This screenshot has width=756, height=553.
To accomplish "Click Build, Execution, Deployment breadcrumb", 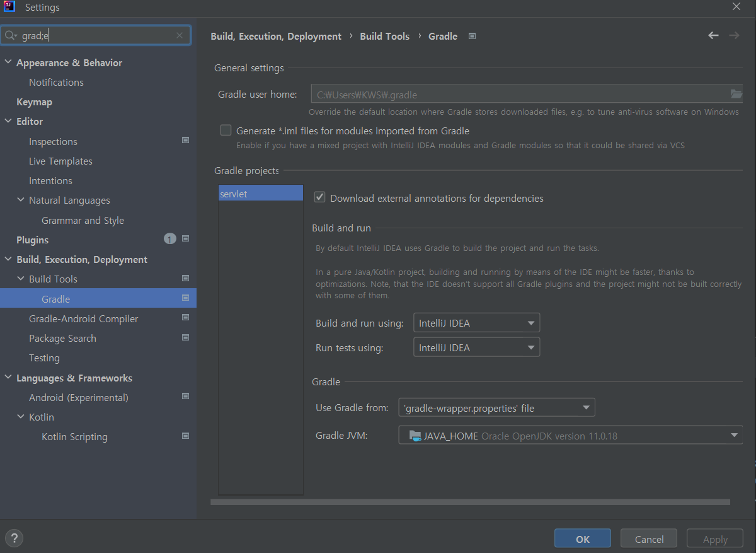I will click(x=276, y=36).
